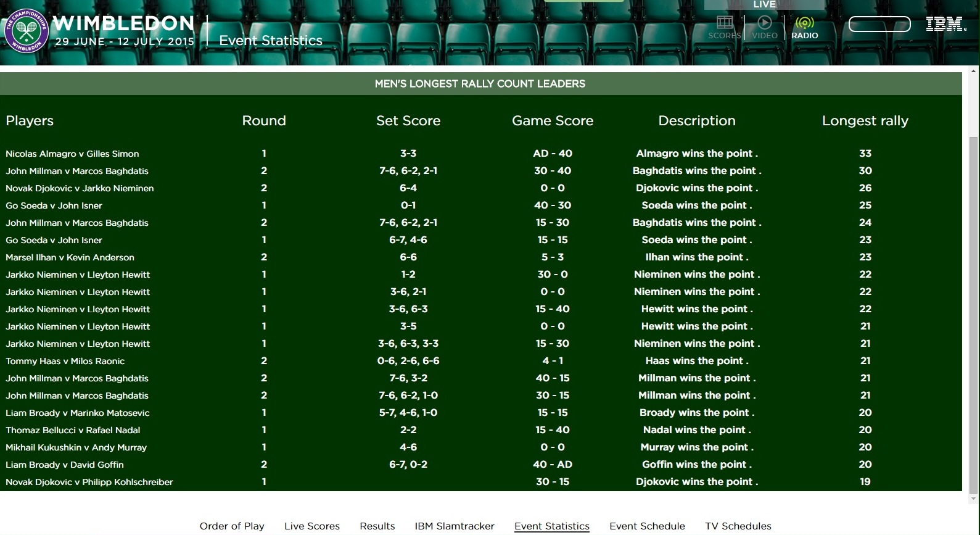980x535 pixels.
Task: Open the live Radio icon
Action: pos(805,28)
